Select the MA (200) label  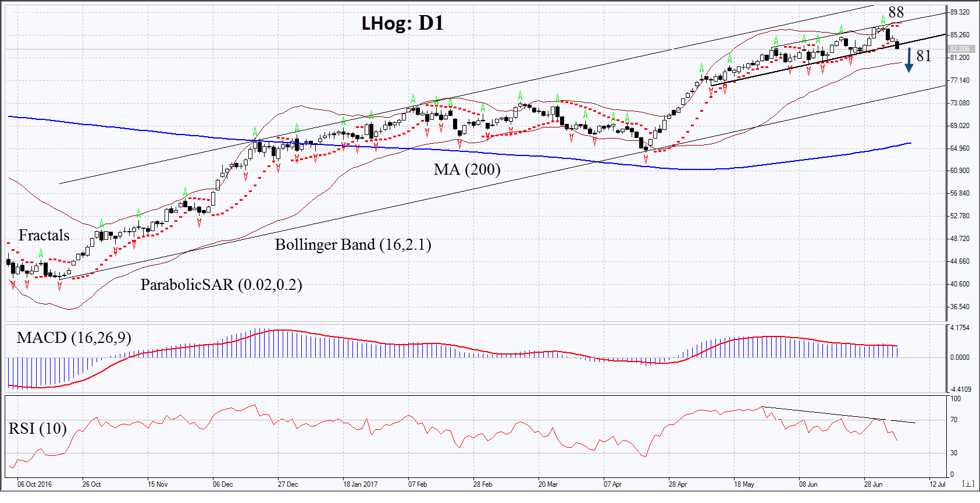coord(466,169)
